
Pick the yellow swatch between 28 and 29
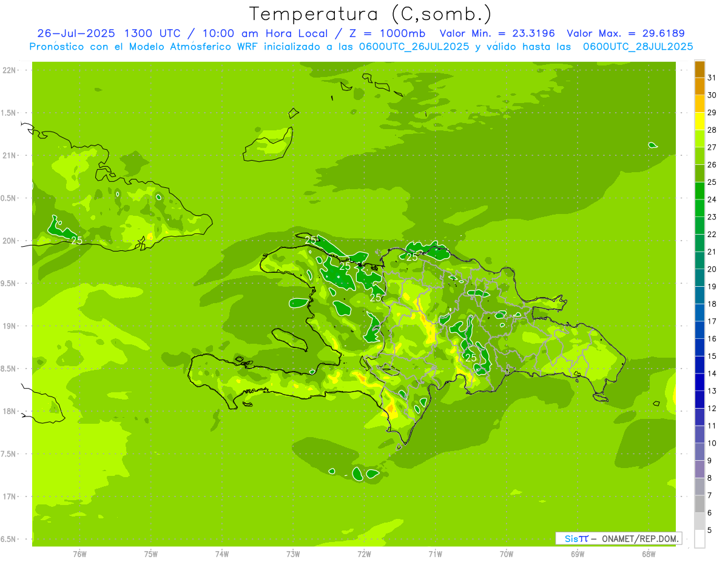(x=699, y=121)
